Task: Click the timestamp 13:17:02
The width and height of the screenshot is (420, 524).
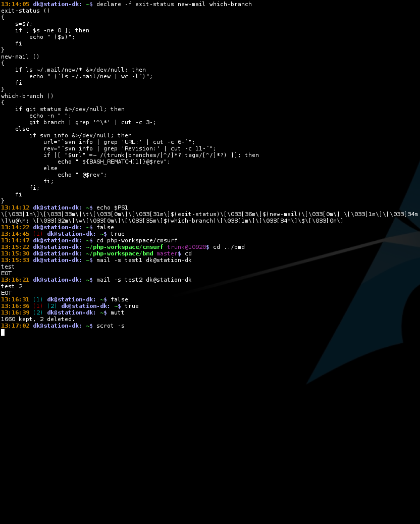Action: tap(15, 326)
